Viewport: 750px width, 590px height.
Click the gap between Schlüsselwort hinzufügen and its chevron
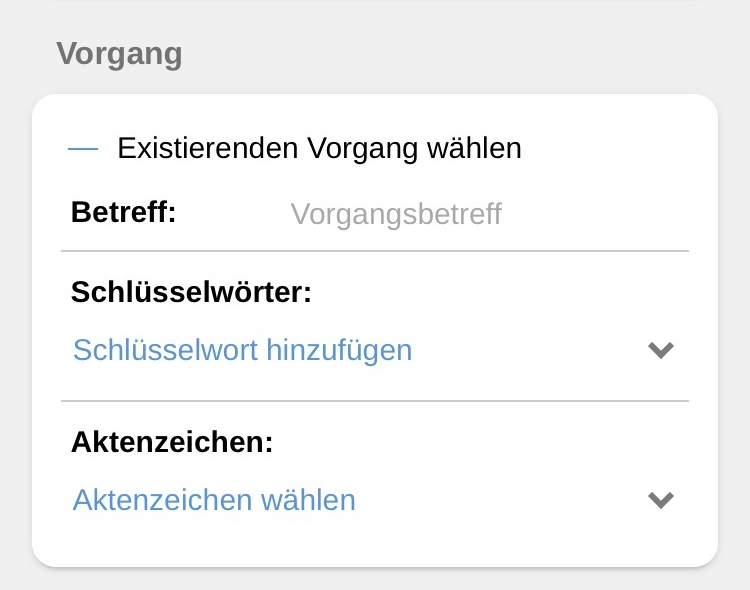tap(530, 350)
